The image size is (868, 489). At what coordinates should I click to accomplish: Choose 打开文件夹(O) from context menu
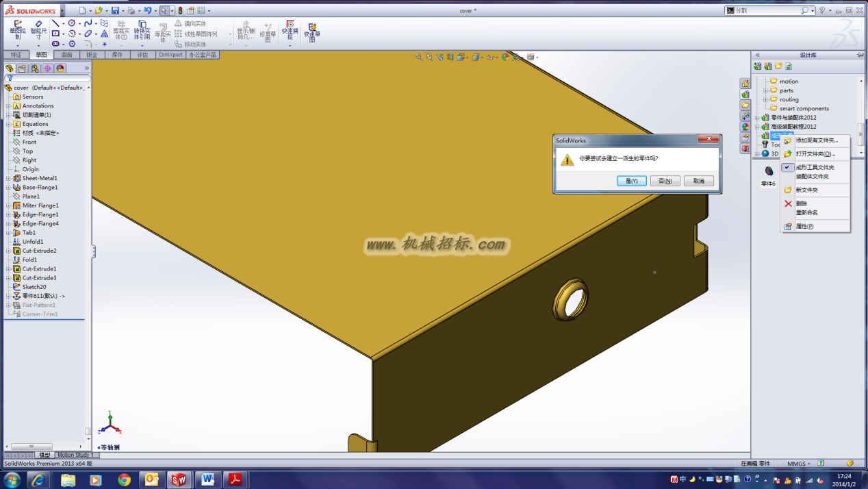pyautogui.click(x=815, y=153)
